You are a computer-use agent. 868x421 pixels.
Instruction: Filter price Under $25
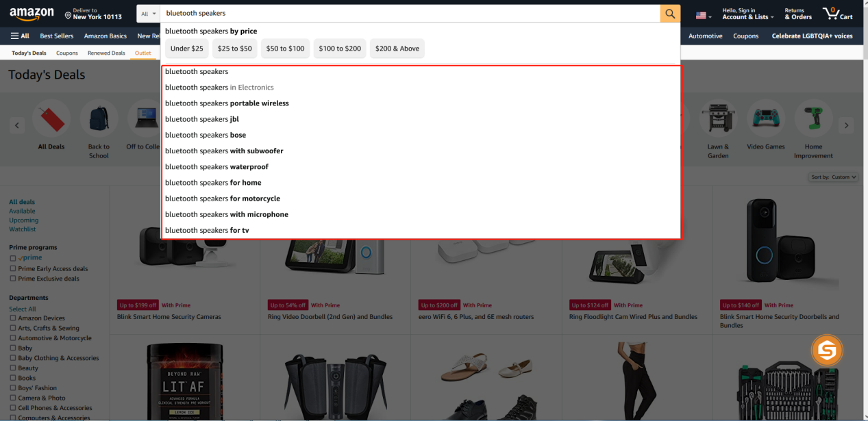(x=187, y=49)
